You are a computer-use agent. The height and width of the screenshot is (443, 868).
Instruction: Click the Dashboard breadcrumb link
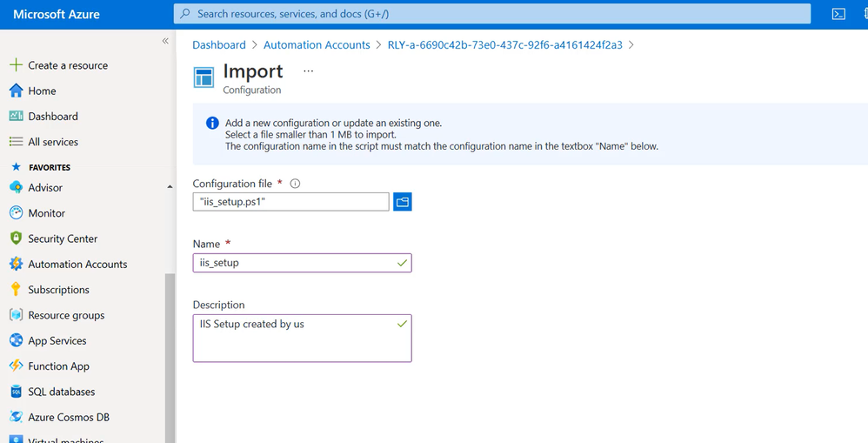click(218, 45)
